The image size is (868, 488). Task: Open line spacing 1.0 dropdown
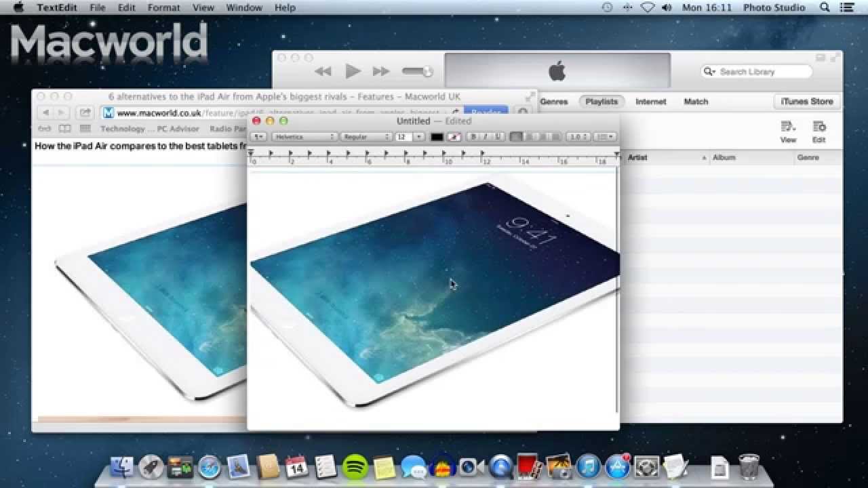[x=578, y=137]
